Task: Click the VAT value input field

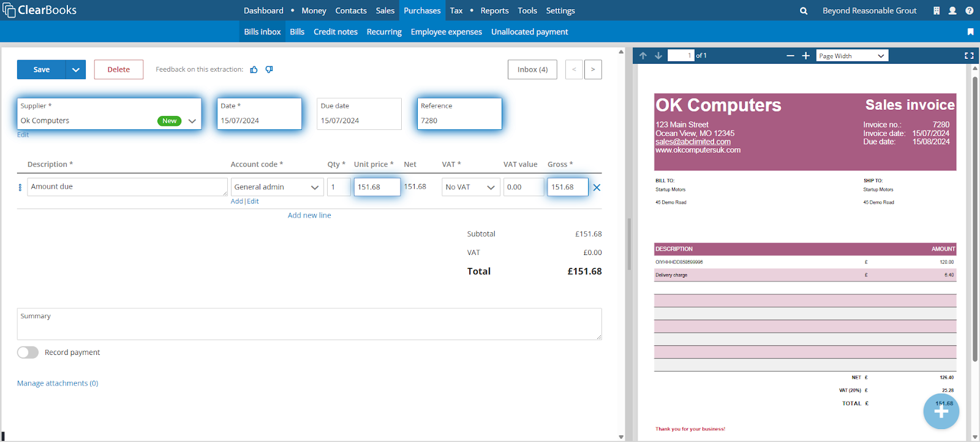Action: (x=523, y=187)
